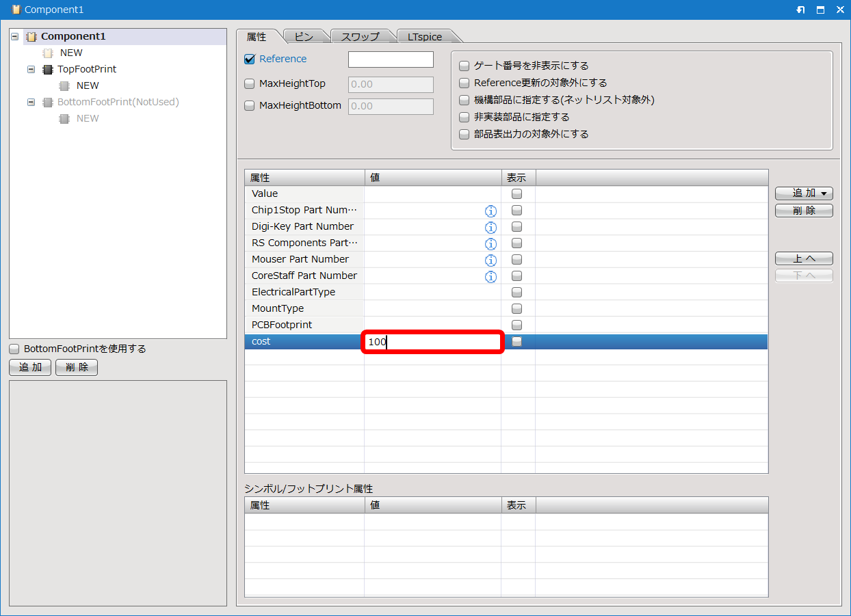This screenshot has height=616, width=851.
Task: Collapse the TopFootPrint tree node
Action: (x=31, y=69)
